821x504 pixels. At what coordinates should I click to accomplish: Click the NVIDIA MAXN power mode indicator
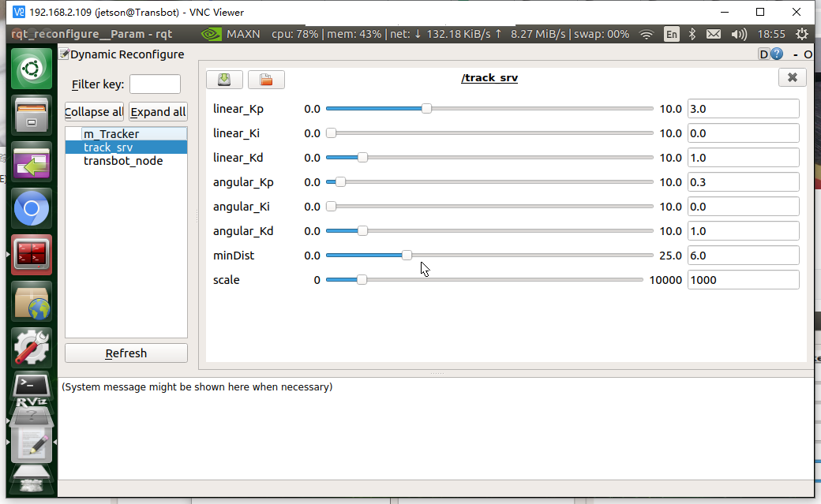coord(231,34)
